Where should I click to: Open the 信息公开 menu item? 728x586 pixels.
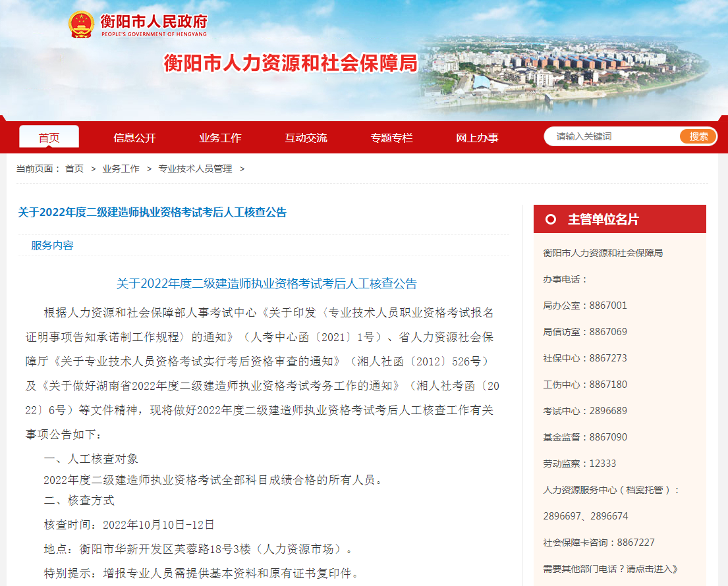pos(134,138)
